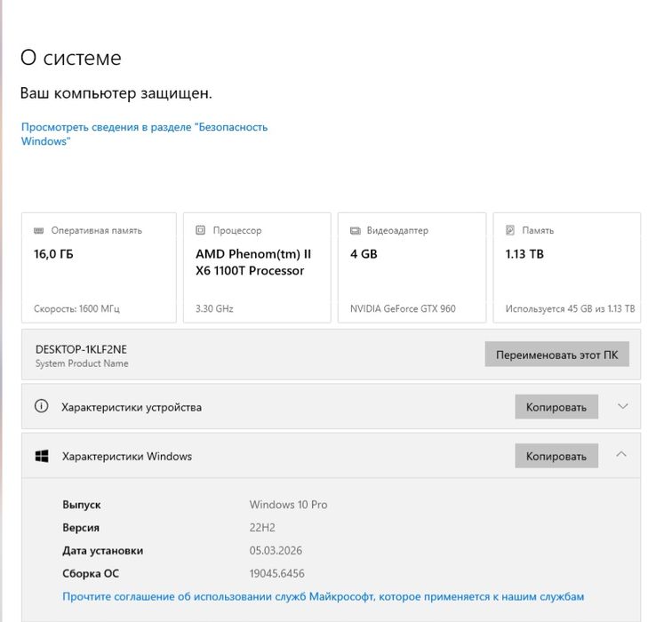Select the 16,0 ГБ RAM value
672x622 pixels.
[x=53, y=254]
